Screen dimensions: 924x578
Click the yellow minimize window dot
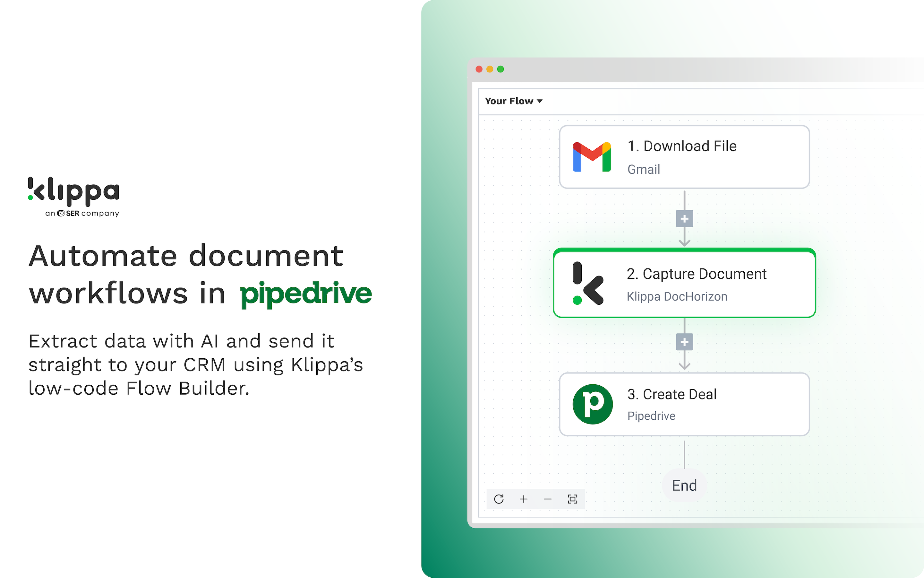click(490, 69)
